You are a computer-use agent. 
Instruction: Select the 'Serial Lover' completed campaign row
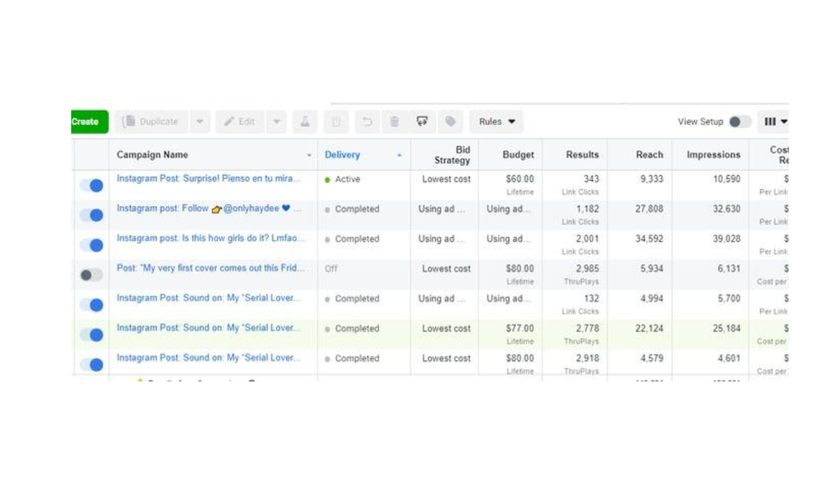(210, 328)
